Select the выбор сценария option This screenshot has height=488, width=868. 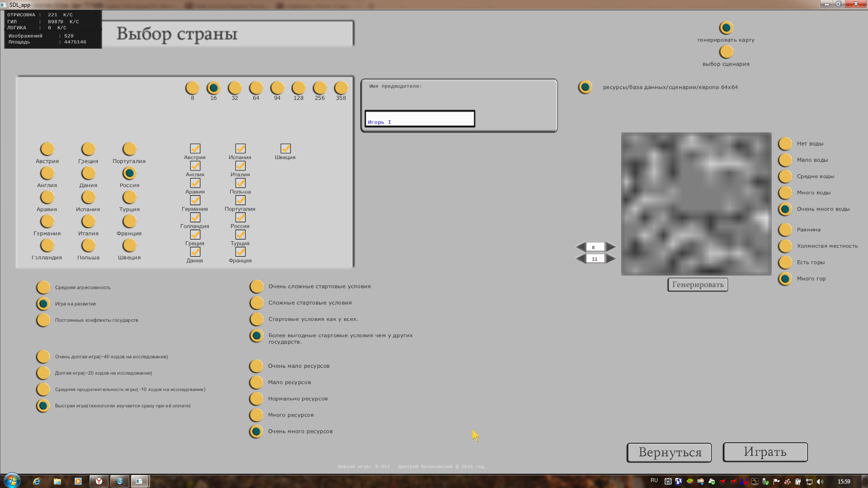click(x=726, y=52)
